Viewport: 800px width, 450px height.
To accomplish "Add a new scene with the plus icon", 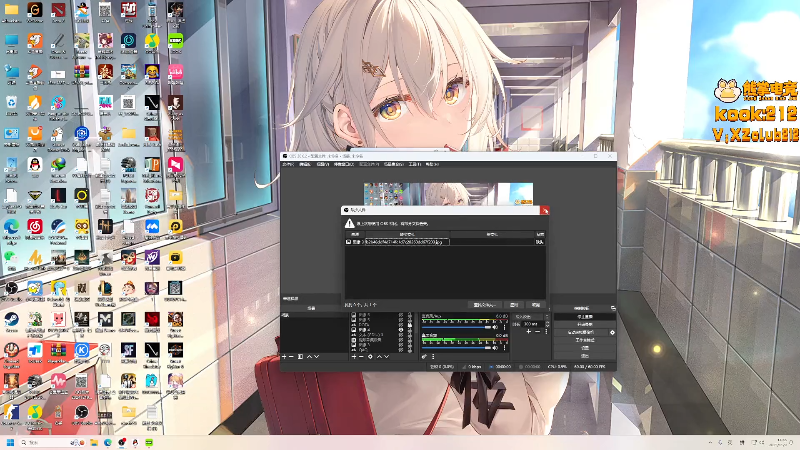I will tap(284, 357).
